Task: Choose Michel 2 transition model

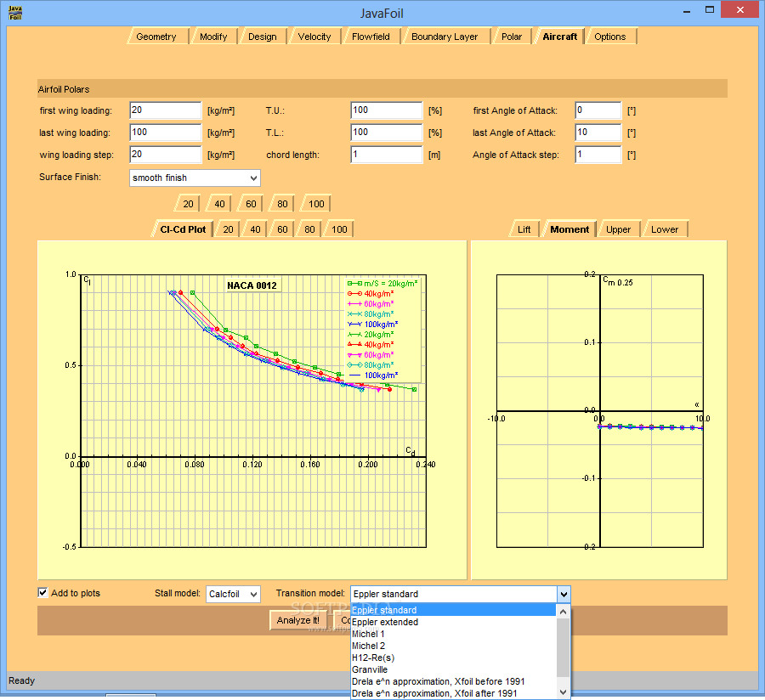Action: [x=453, y=646]
